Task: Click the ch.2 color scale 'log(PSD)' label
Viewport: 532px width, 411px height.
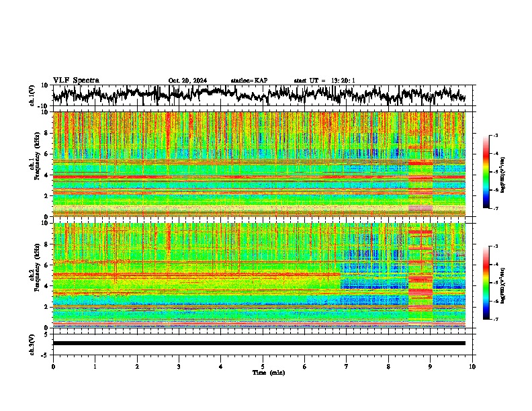Action: 503,285
